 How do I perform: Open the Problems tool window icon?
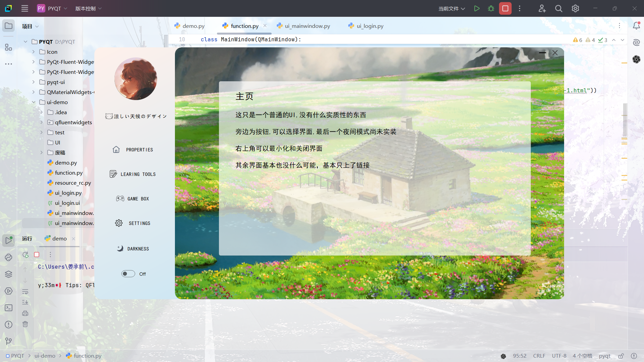[8, 324]
